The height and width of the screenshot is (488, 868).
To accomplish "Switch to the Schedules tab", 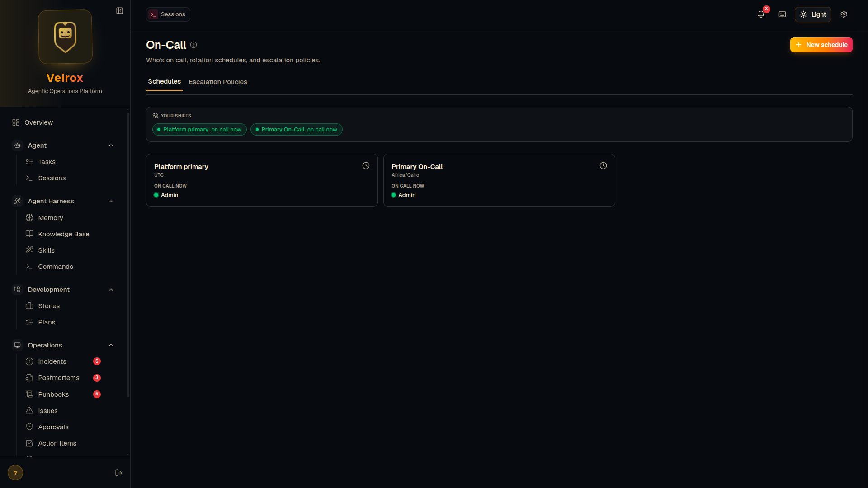I will tap(165, 82).
